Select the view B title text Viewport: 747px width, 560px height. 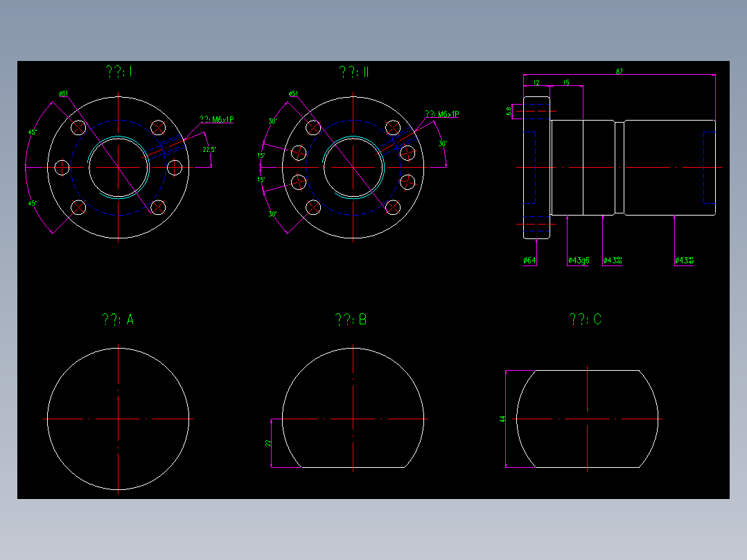tap(351, 320)
